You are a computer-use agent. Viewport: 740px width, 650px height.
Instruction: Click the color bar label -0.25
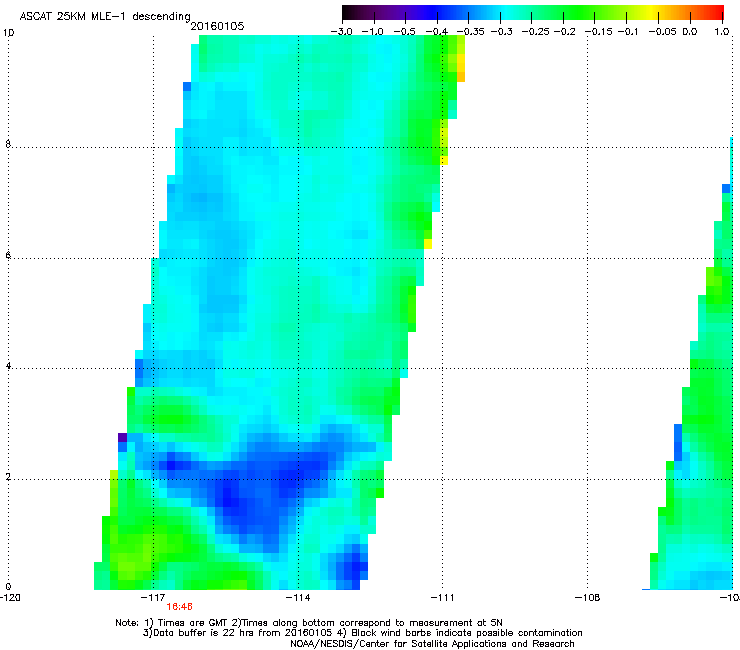pos(535,32)
